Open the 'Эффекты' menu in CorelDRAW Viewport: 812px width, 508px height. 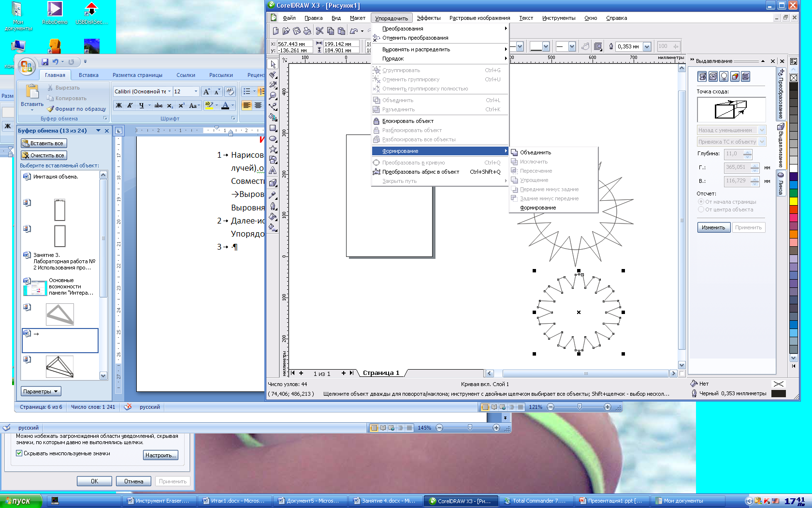(428, 18)
